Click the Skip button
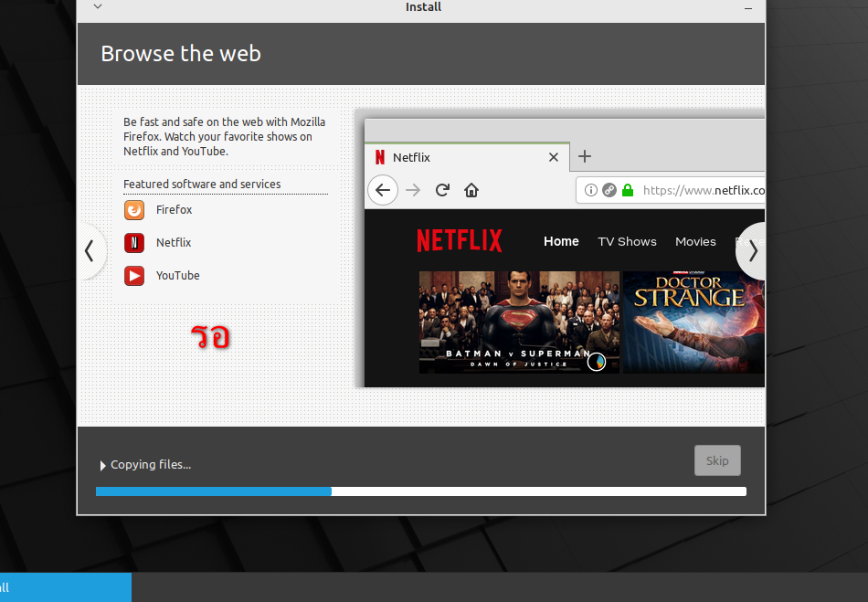Viewport: 868px width, 602px height. coord(717,460)
